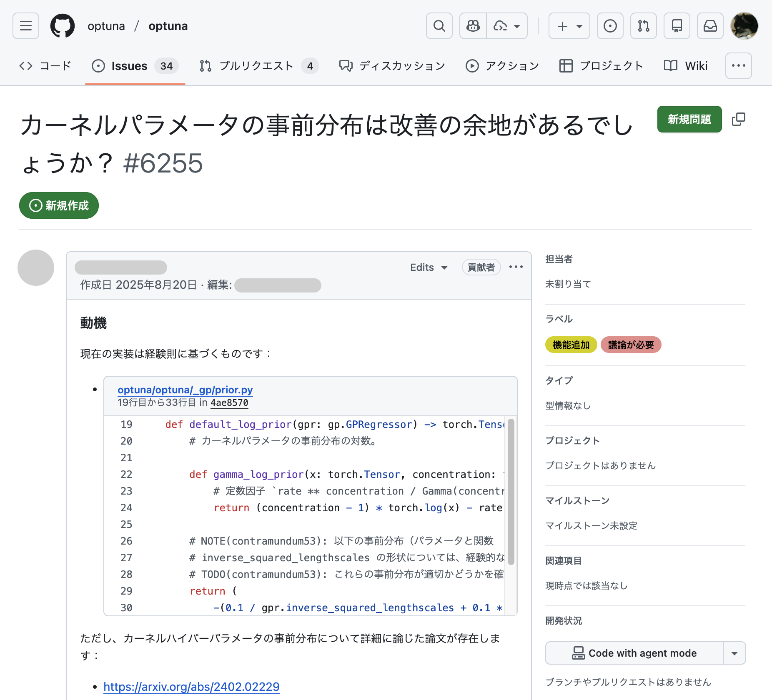
Task: Open the arxiv.org/abs/2402.02229 link
Action: tap(191, 687)
